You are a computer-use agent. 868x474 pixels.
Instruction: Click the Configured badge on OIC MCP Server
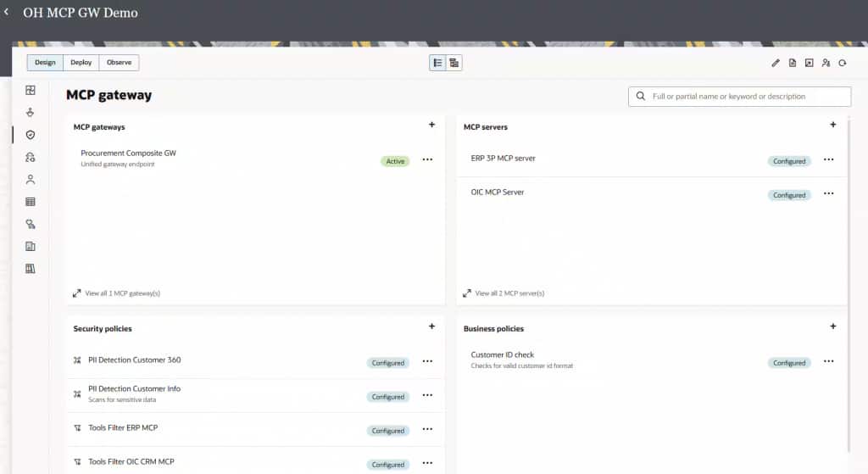click(x=789, y=195)
